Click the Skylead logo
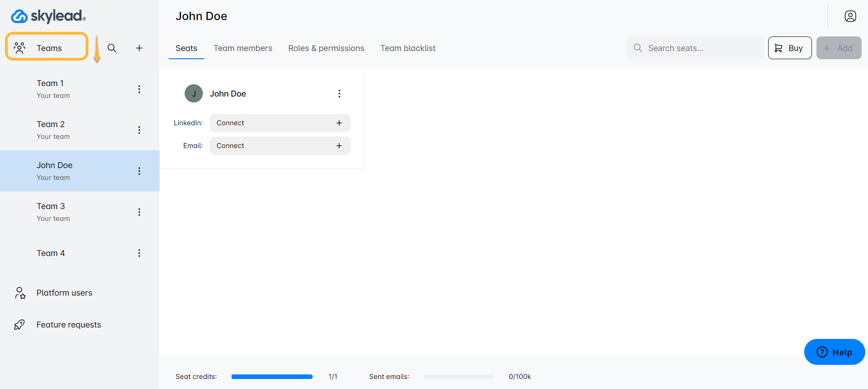The height and width of the screenshot is (389, 868). pos(48,16)
